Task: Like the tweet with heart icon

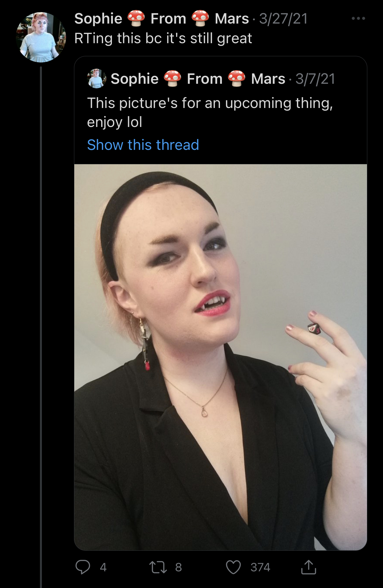Action: click(233, 567)
